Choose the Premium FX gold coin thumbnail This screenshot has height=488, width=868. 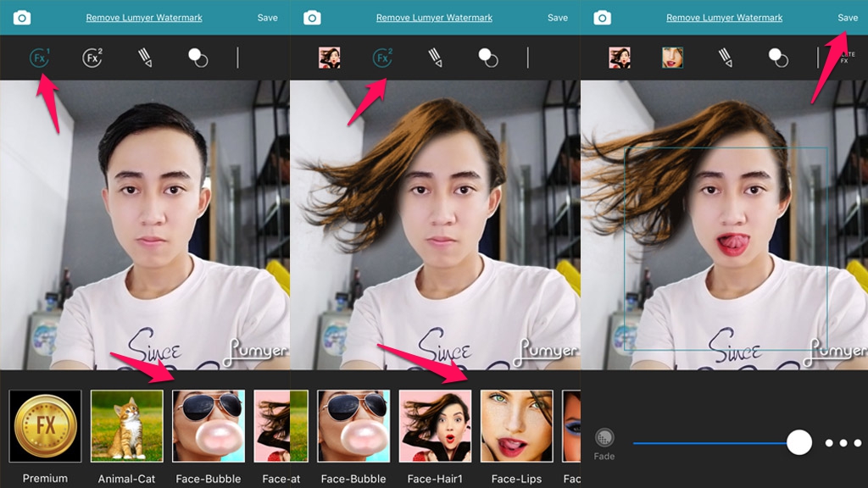click(46, 426)
